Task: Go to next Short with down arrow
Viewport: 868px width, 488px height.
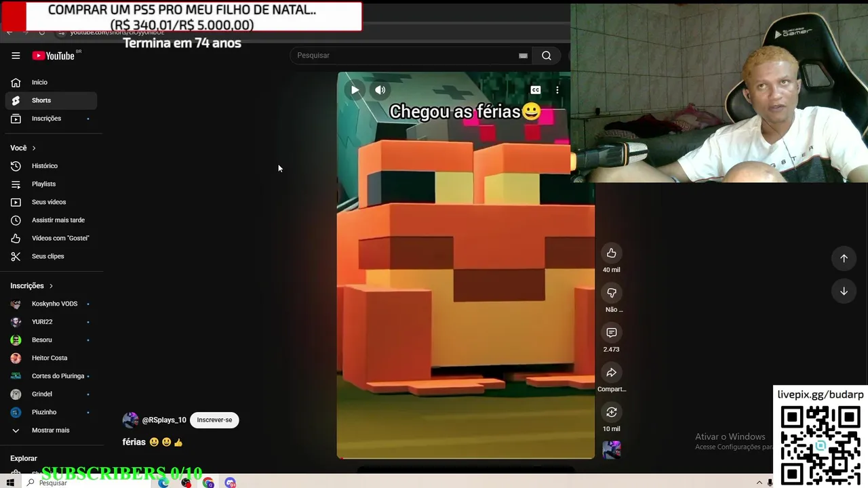Action: pos(844,291)
